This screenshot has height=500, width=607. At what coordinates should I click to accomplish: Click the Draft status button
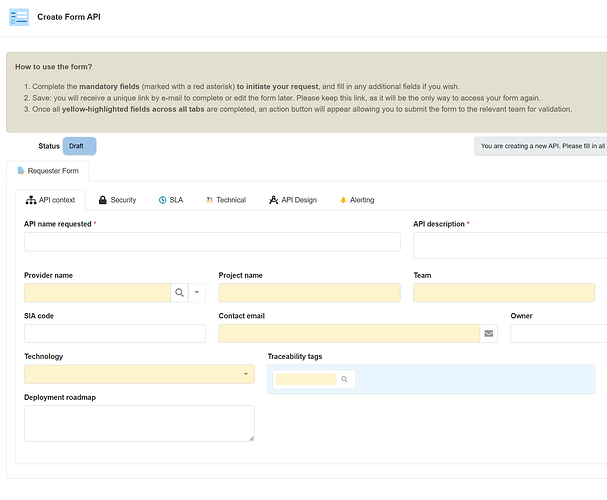point(78,146)
